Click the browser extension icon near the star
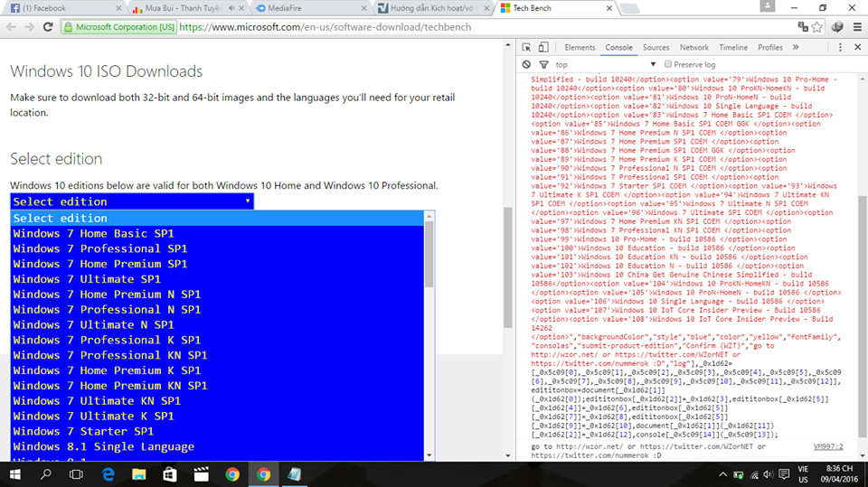Image resolution: width=868 pixels, height=487 pixels. (837, 27)
